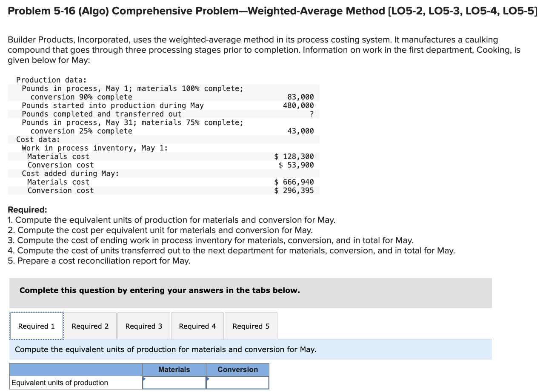Switch to the Required 2 tab
Viewport: 543px width, 392px height.
tap(90, 326)
